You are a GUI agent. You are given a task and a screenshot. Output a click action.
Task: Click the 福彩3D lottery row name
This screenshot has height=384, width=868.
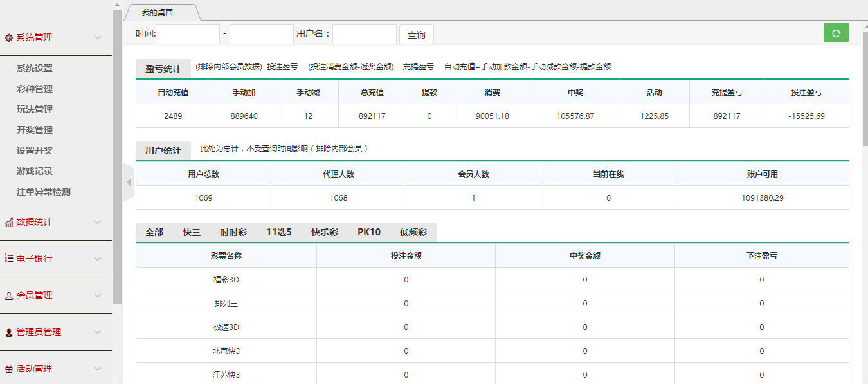[226, 280]
